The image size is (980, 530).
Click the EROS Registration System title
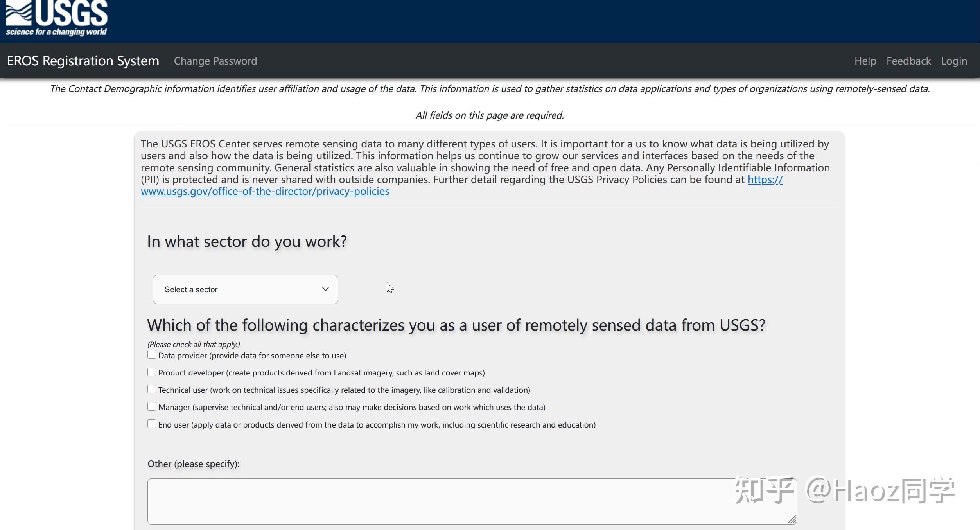coord(83,61)
